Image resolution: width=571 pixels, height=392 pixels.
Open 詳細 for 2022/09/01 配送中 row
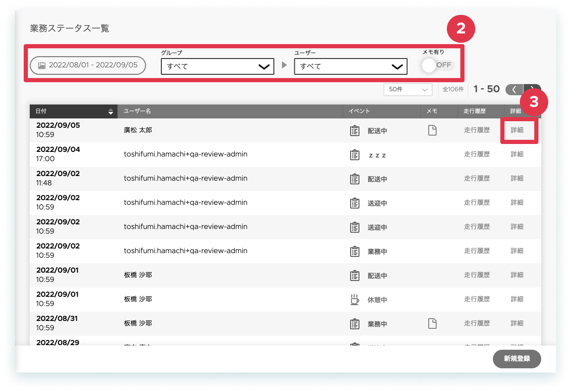pos(517,275)
